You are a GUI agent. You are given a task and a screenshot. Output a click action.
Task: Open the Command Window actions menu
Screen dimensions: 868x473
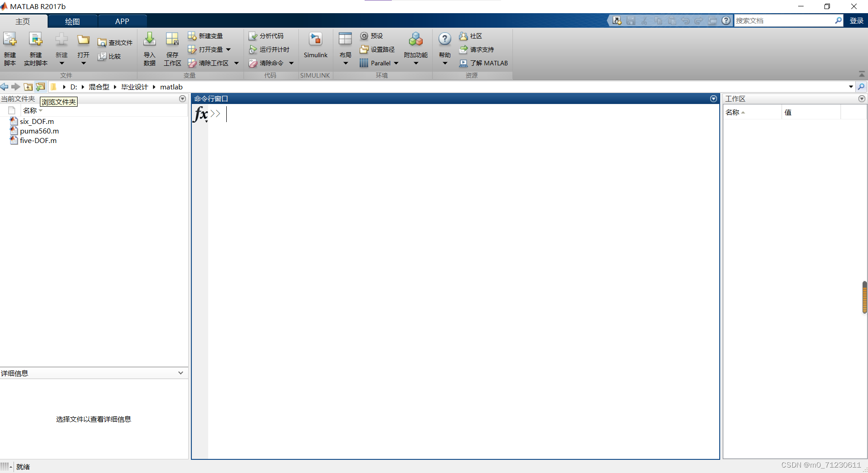tap(713, 99)
